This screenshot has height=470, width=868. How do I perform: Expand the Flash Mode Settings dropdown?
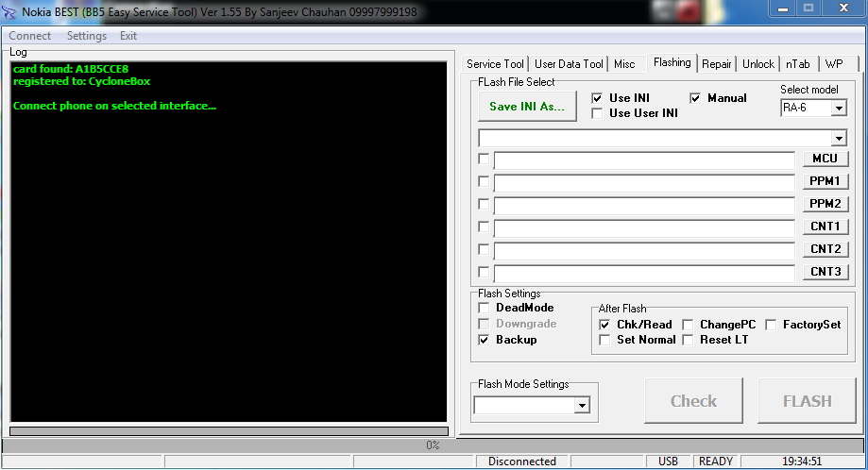[582, 406]
